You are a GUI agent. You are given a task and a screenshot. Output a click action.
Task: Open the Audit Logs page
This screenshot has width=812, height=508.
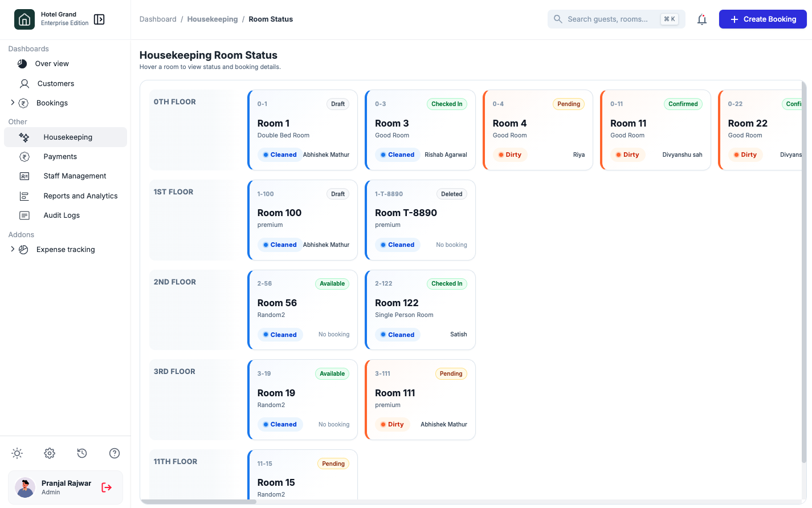62,216
